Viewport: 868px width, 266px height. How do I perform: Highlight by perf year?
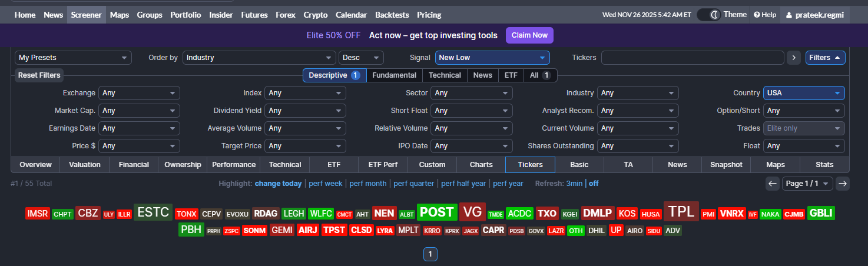[x=508, y=184]
